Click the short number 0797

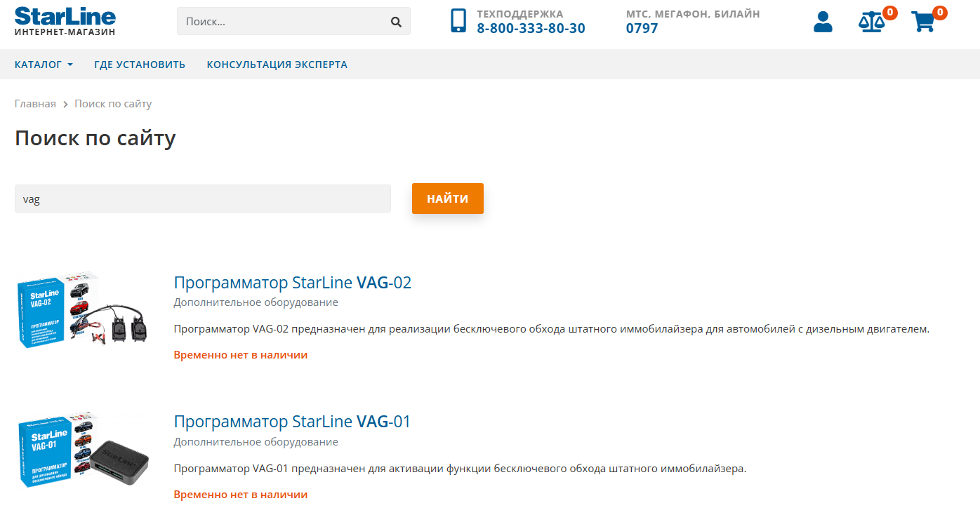(x=642, y=29)
